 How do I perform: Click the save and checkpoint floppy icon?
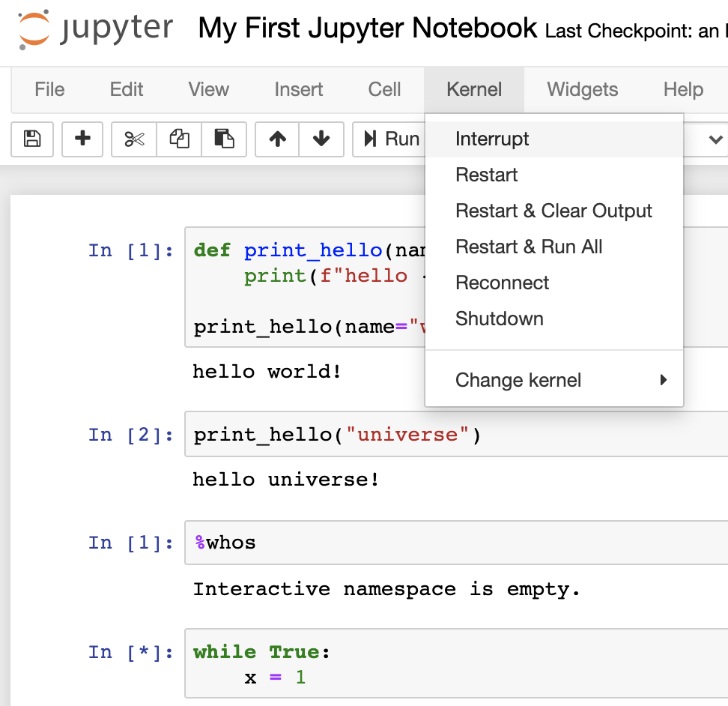click(x=32, y=139)
